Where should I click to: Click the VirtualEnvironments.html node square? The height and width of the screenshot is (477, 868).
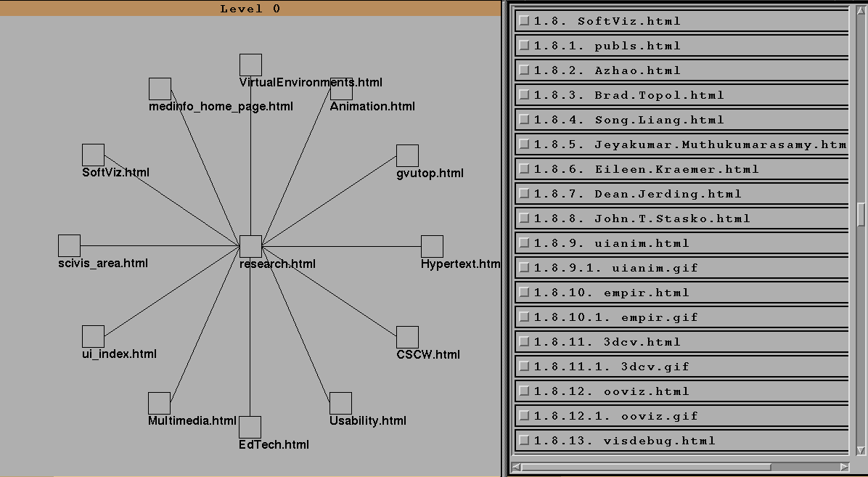pos(250,65)
